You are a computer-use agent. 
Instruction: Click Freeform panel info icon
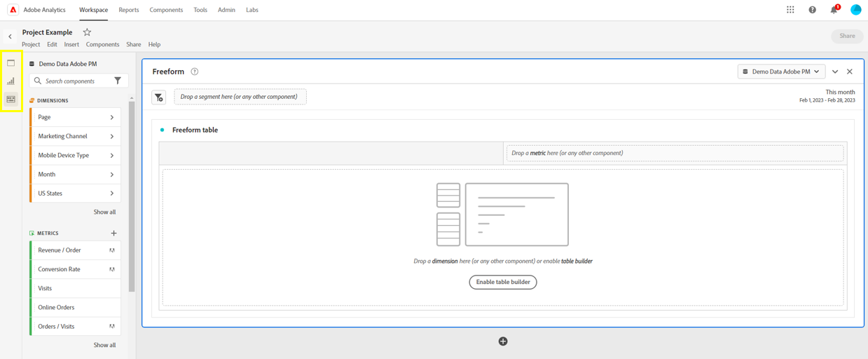coord(195,72)
